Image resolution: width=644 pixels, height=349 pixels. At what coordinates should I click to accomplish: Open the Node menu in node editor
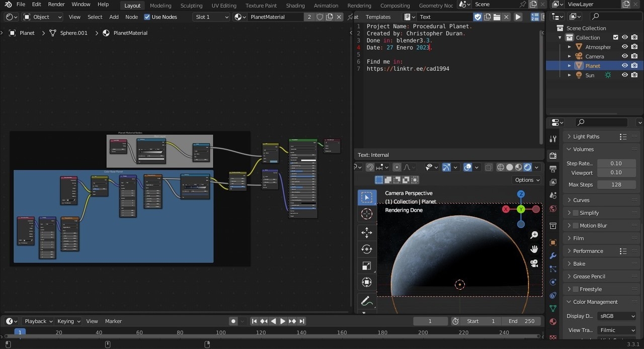(131, 17)
